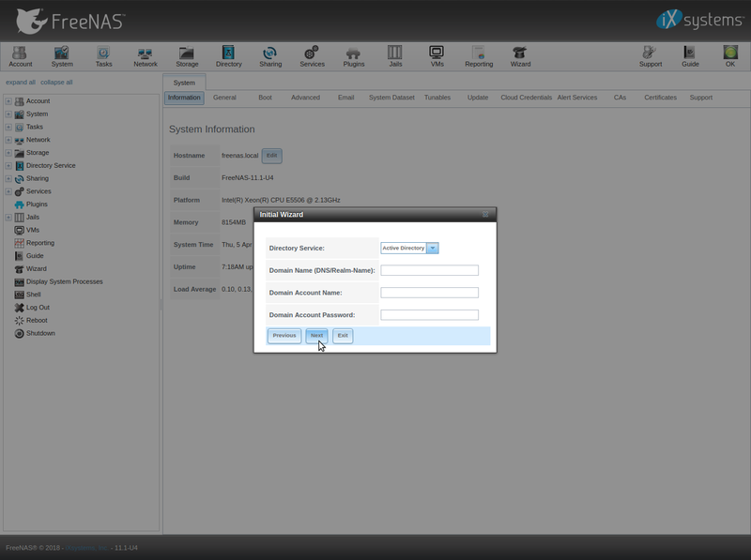This screenshot has height=560, width=751.
Task: Click the Tasks toolbar icon
Action: (103, 56)
